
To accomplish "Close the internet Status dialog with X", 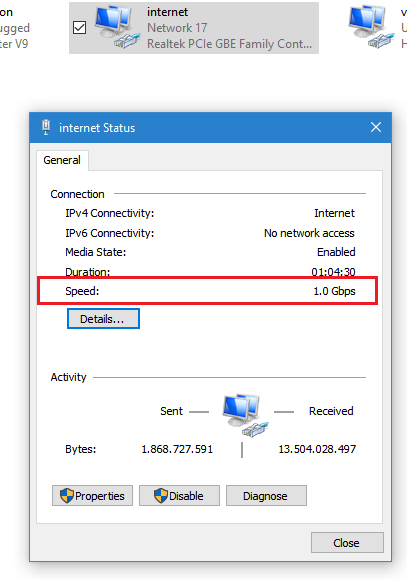I will (x=376, y=127).
